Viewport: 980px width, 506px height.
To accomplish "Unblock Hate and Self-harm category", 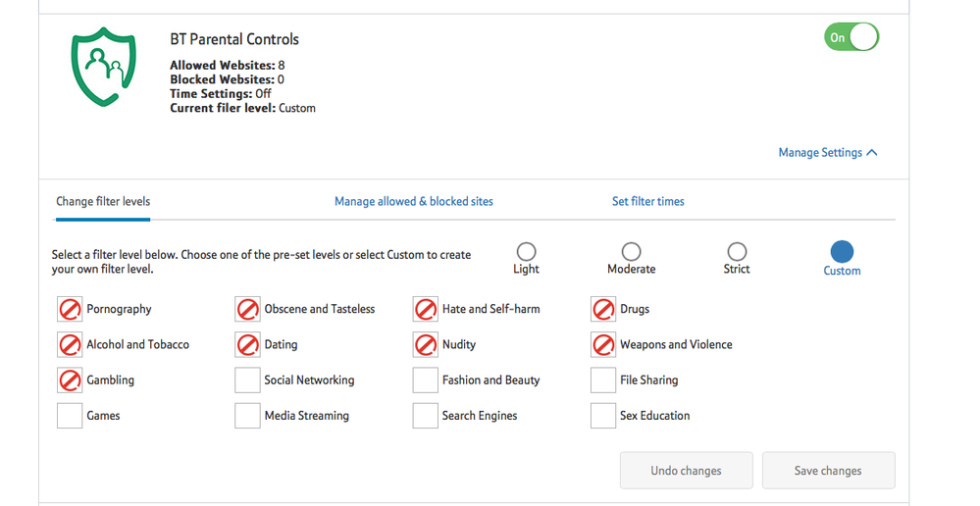I will [426, 309].
